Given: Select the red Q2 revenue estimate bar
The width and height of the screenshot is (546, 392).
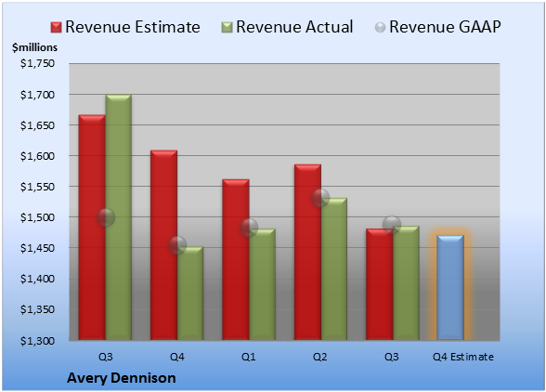Looking at the screenshot, I should coord(307,252).
